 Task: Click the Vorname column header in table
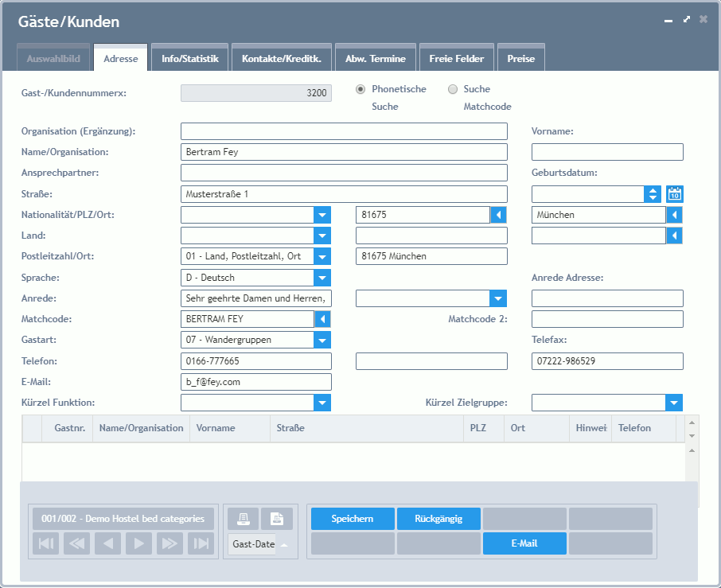coord(230,428)
